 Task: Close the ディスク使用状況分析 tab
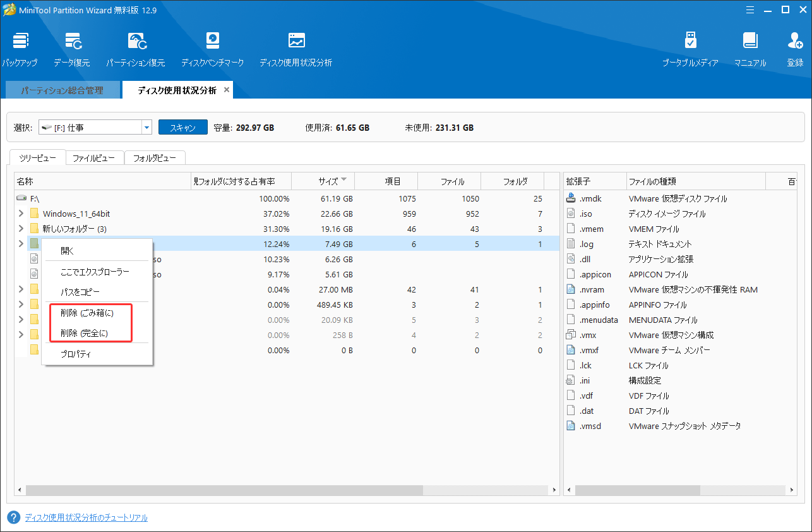coord(227,90)
